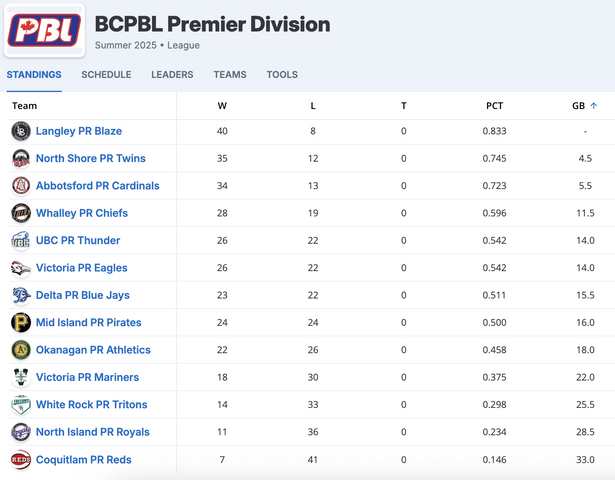Click the Langley PR Blaze team logo
615x480 pixels.
21,131
